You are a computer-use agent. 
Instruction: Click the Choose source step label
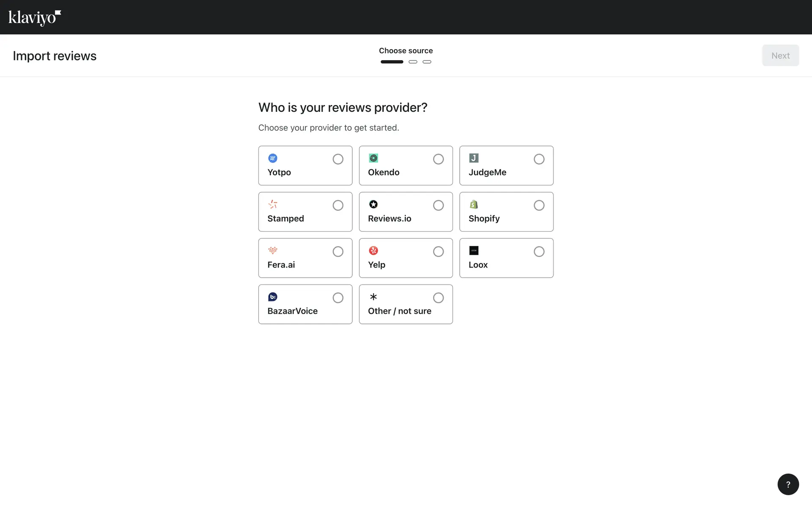click(x=406, y=51)
